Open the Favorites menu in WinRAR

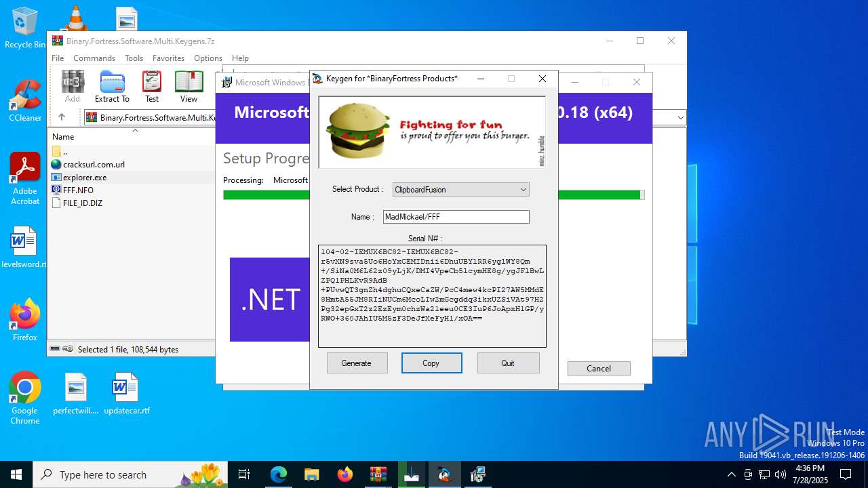[x=168, y=58]
